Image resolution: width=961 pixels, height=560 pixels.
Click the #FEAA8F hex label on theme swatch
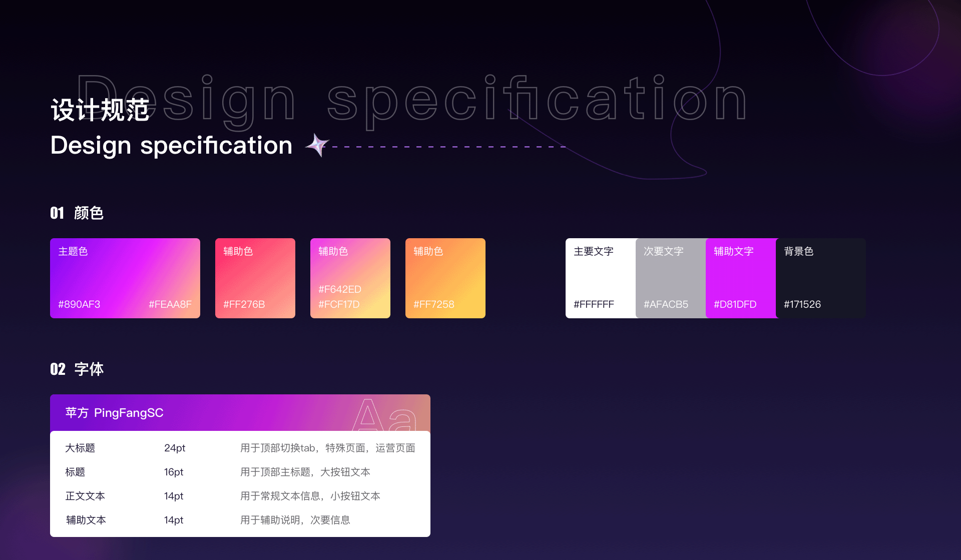(x=170, y=304)
